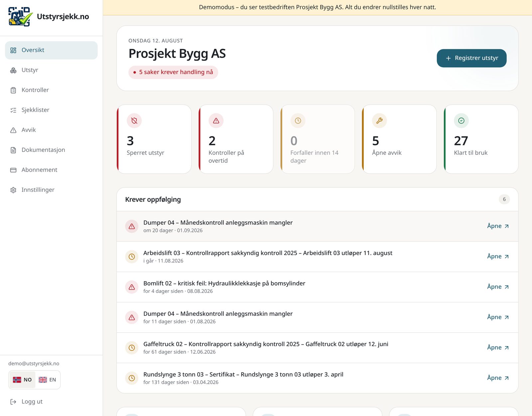This screenshot has height=416, width=532.
Task: Click Åpne for Rundslynge 3 tonn 03
Action: 498,378
